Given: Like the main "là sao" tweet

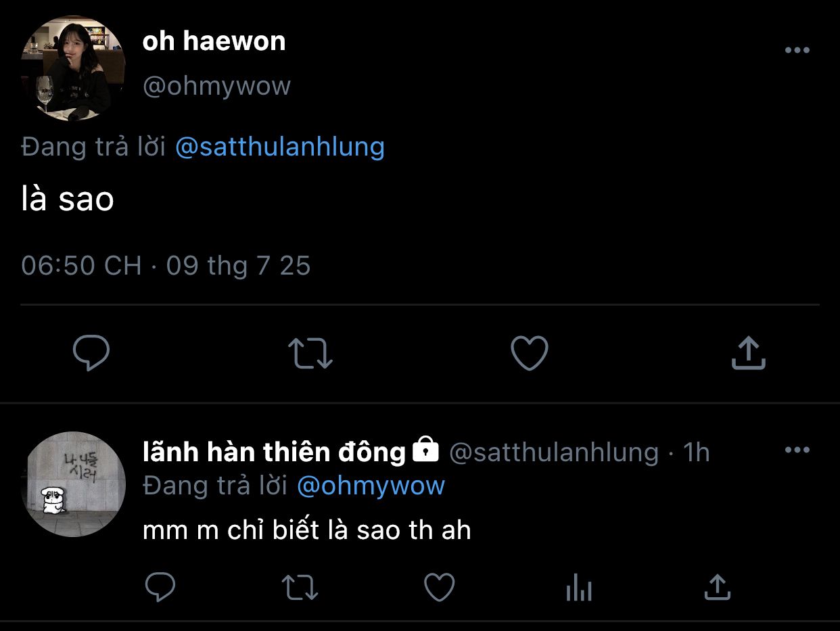Looking at the screenshot, I should tap(529, 353).
